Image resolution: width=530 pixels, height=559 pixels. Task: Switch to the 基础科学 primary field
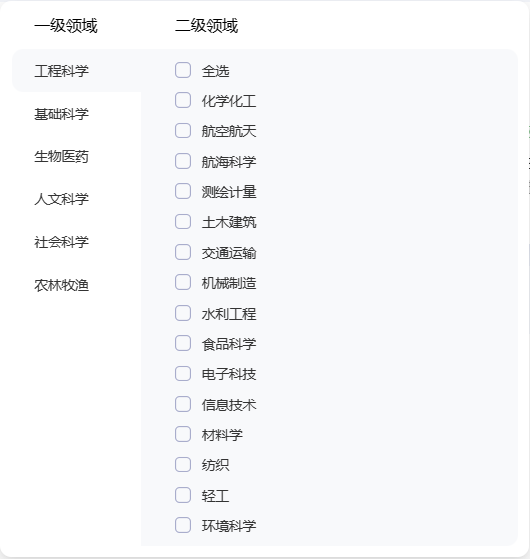61,114
